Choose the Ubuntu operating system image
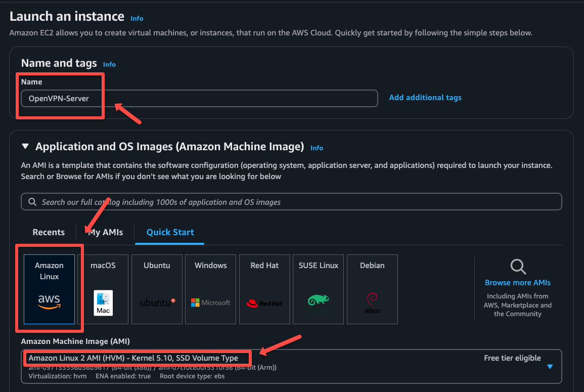This screenshot has height=392, width=584. point(157,288)
